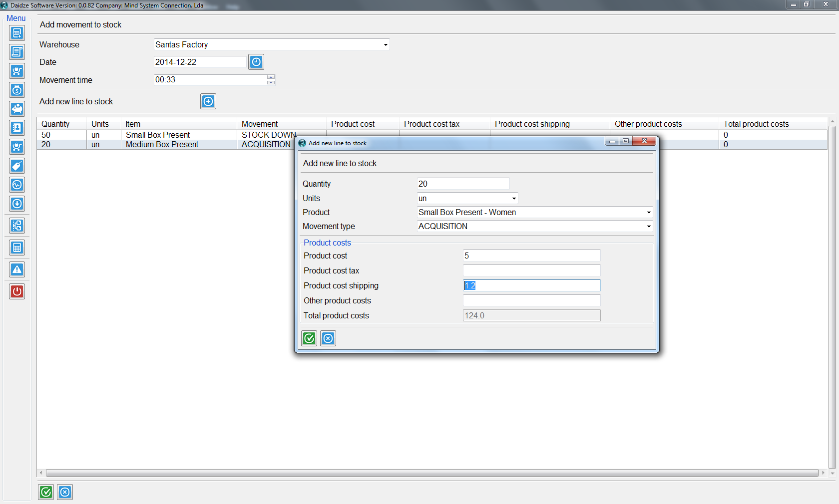Click the piggy bank icon in sidebar
Viewport: 839px width, 504px height.
tap(17, 109)
